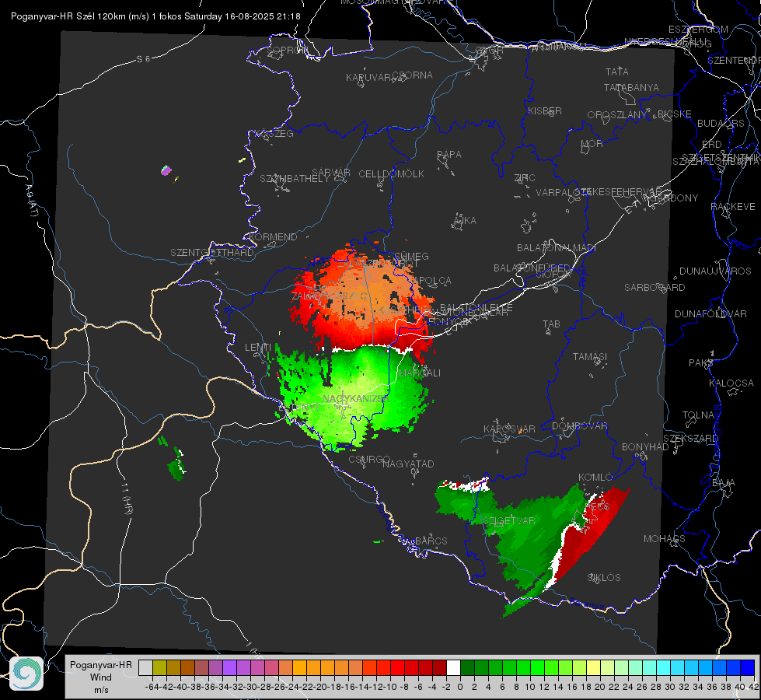
Task: Click the TATABANYA city label
Action: (x=631, y=87)
